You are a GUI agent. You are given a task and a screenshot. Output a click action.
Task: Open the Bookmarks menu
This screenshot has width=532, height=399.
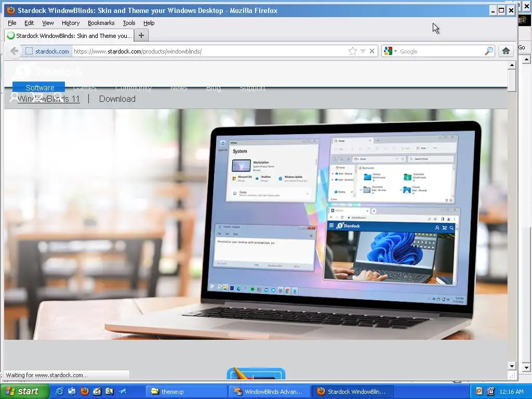[x=101, y=23]
